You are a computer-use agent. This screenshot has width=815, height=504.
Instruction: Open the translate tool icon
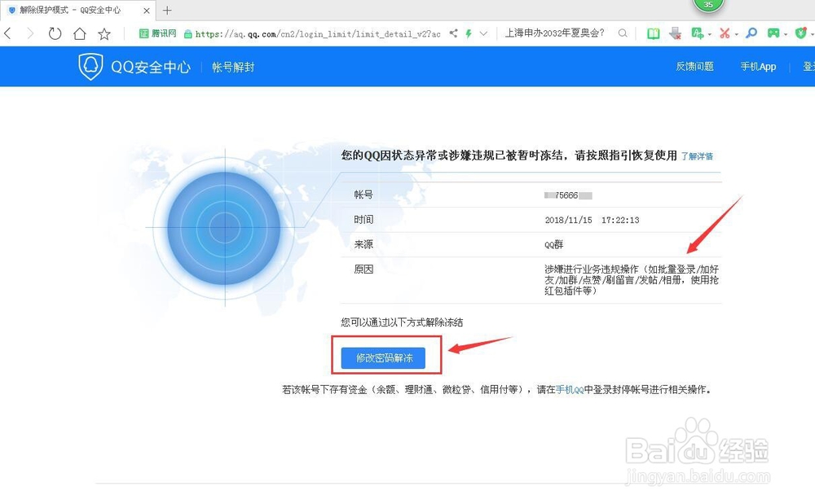click(698, 33)
